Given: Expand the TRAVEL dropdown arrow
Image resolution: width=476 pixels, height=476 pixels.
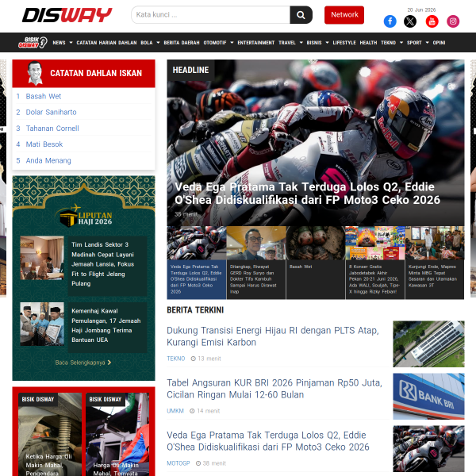Looking at the screenshot, I should tap(301, 43).
